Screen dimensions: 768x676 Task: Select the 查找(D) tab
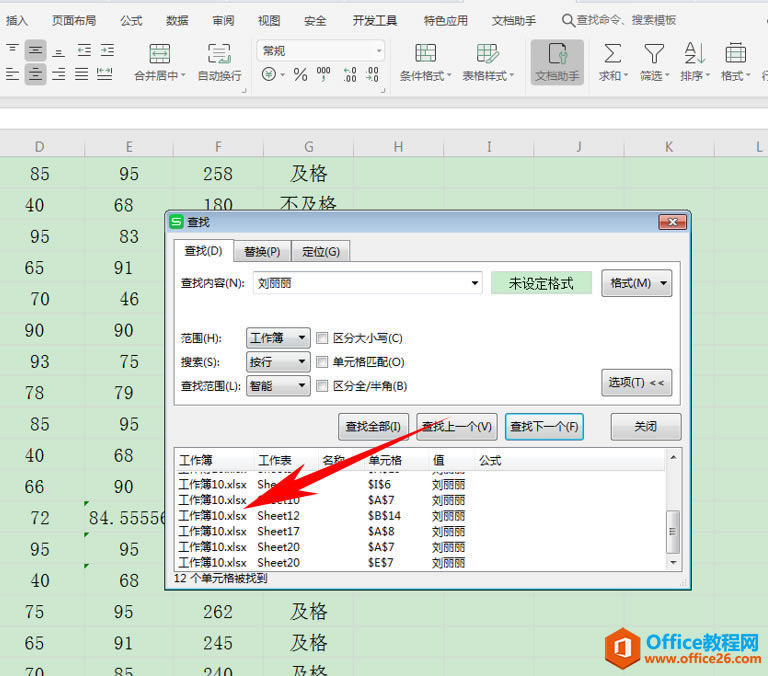pyautogui.click(x=203, y=251)
